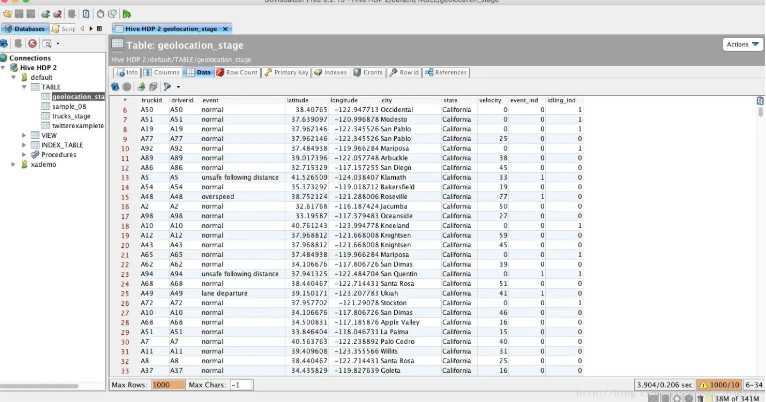Click the warning 1000/10 rows indicator
This screenshot has width=766, height=402.
719,385
